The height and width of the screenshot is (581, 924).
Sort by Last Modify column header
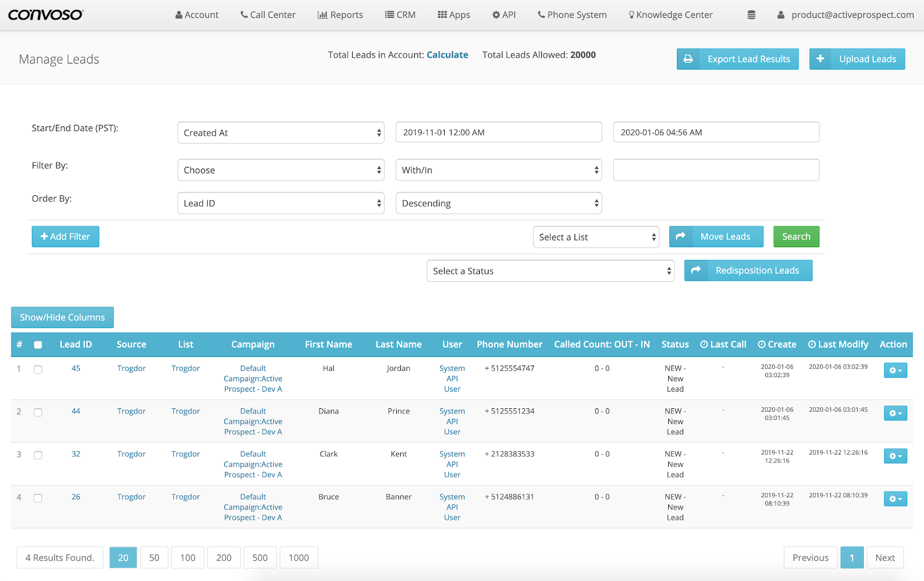coord(838,344)
